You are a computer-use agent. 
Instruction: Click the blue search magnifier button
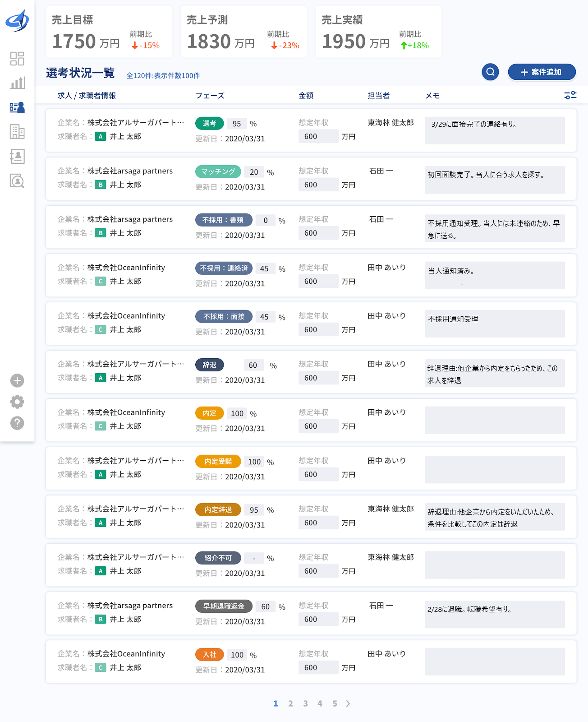coord(490,72)
